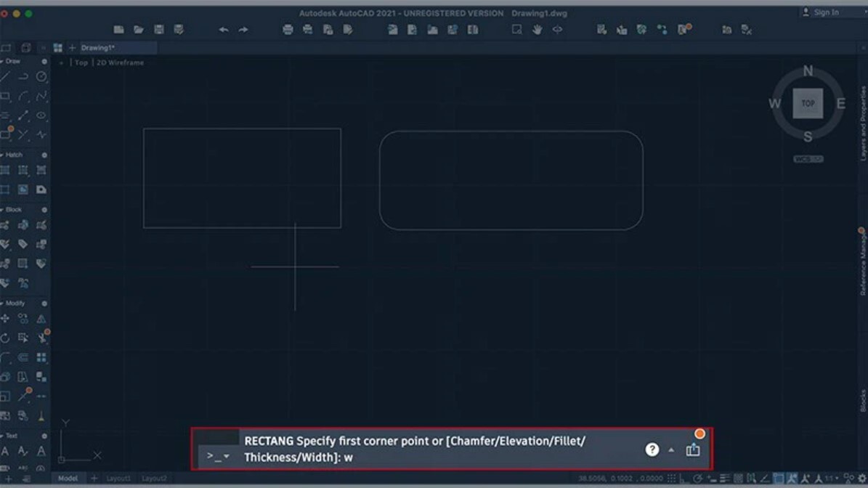Toggle polar tracking in status bar
Image resolution: width=868 pixels, height=488 pixels.
(x=697, y=479)
